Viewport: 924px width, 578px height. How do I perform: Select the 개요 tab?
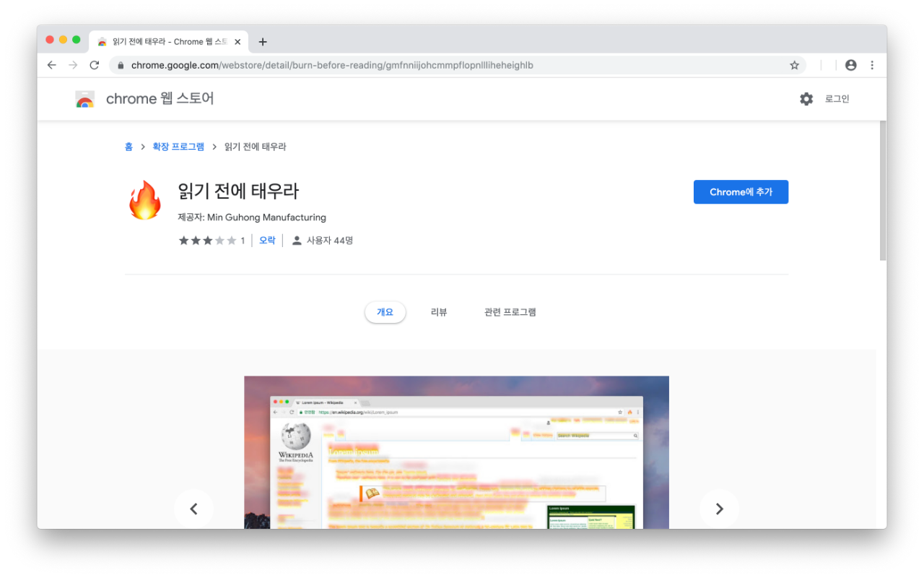pos(385,312)
